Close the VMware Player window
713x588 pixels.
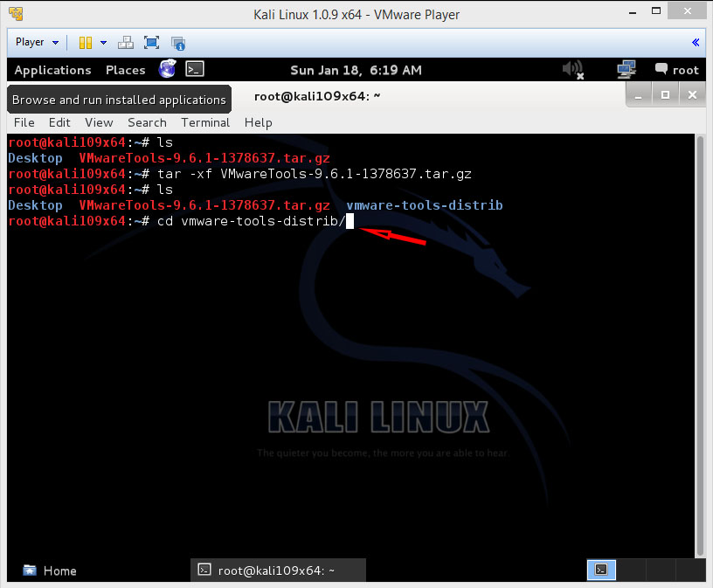tap(687, 10)
